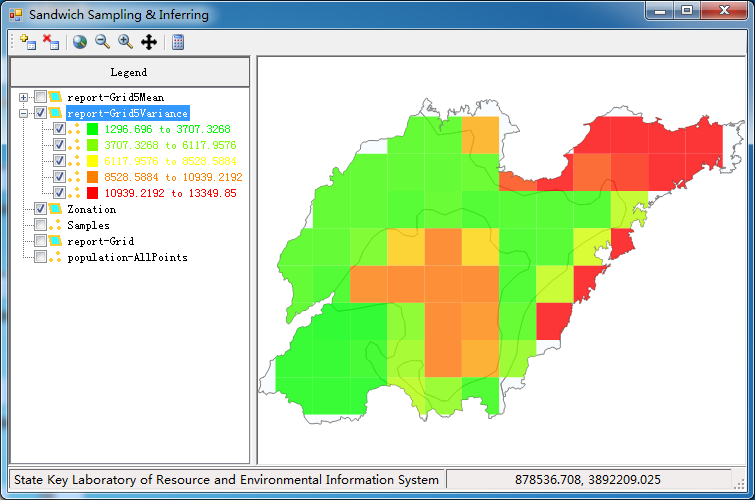Click the '6117.9576 to 8528.5884' range label

(x=170, y=161)
